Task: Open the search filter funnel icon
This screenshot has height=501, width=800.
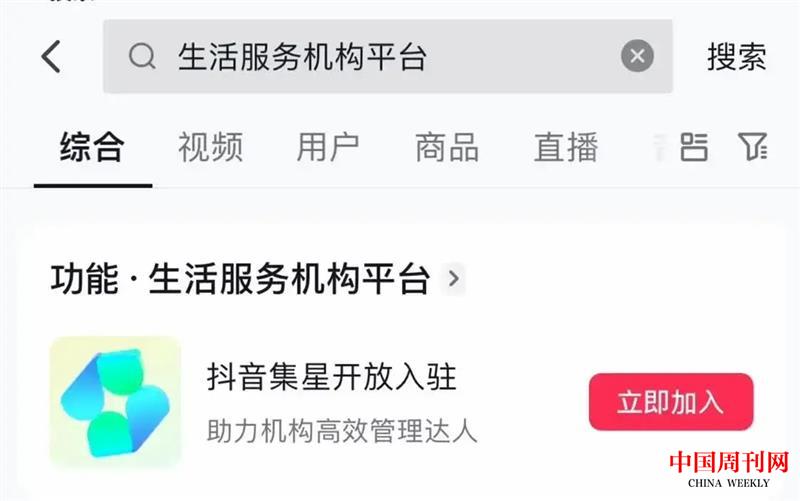Action: 753,146
